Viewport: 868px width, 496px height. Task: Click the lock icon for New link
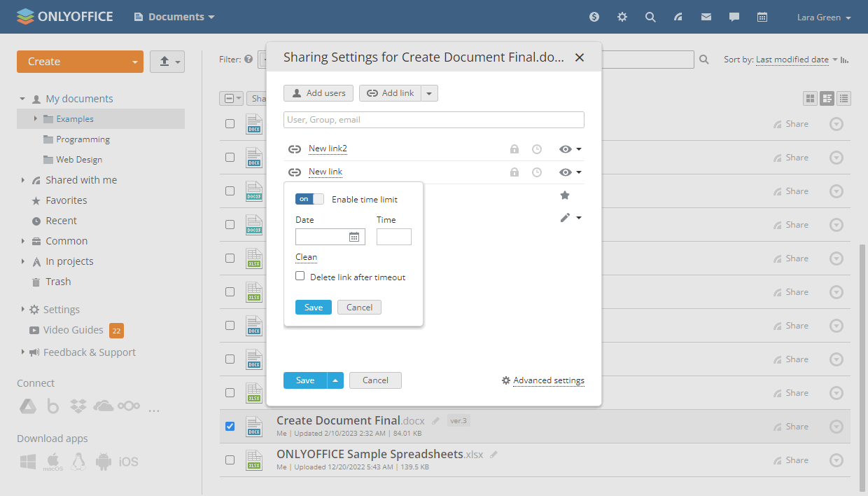[x=514, y=172]
